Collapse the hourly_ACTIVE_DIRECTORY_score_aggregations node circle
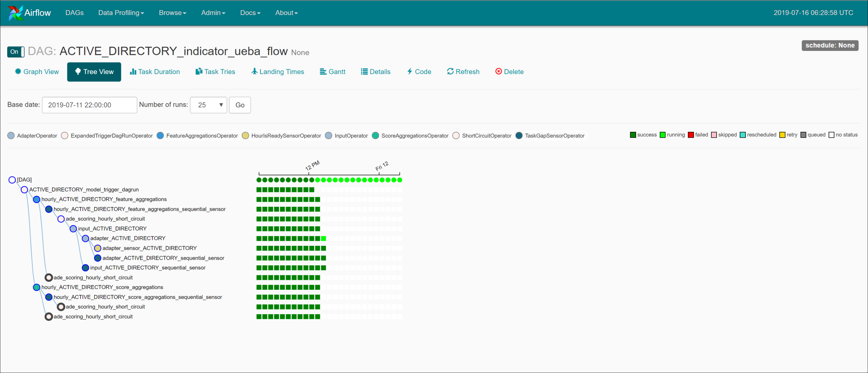Image resolution: width=868 pixels, height=373 pixels. tap(36, 287)
